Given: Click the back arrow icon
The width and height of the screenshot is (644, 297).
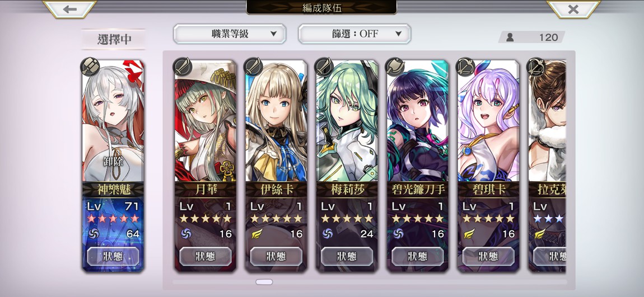Looking at the screenshot, I should [x=70, y=9].
